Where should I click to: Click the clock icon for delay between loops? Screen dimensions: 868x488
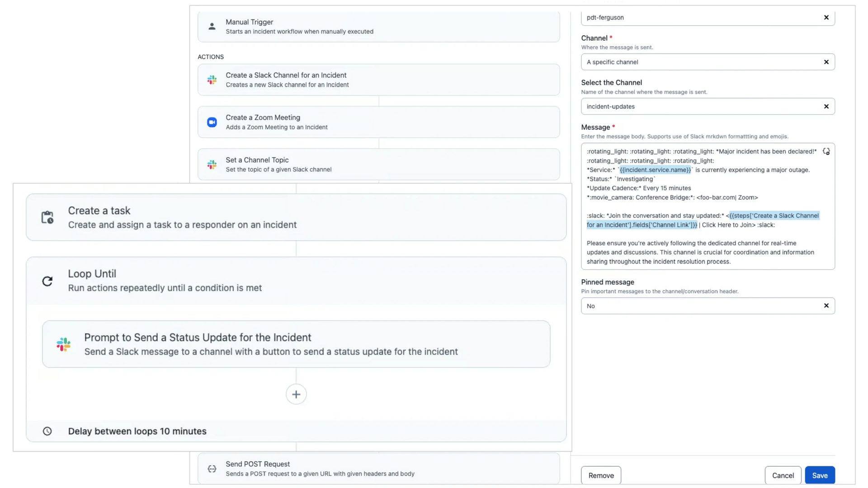click(47, 431)
